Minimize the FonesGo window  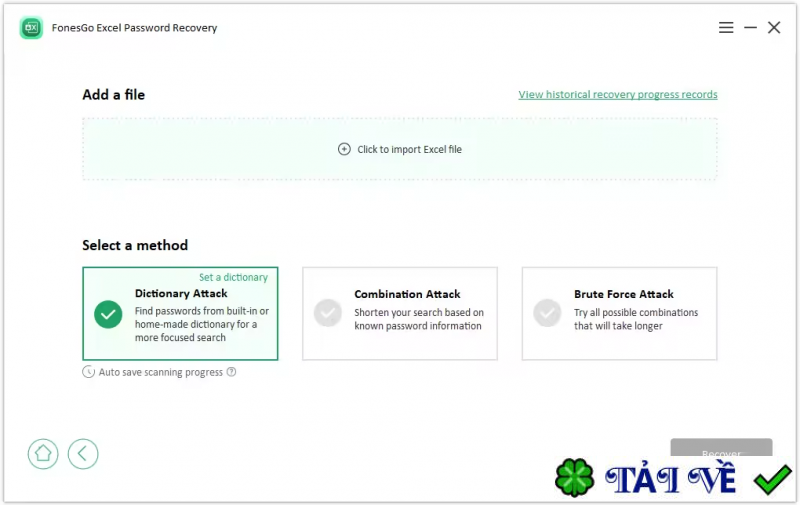(x=750, y=28)
